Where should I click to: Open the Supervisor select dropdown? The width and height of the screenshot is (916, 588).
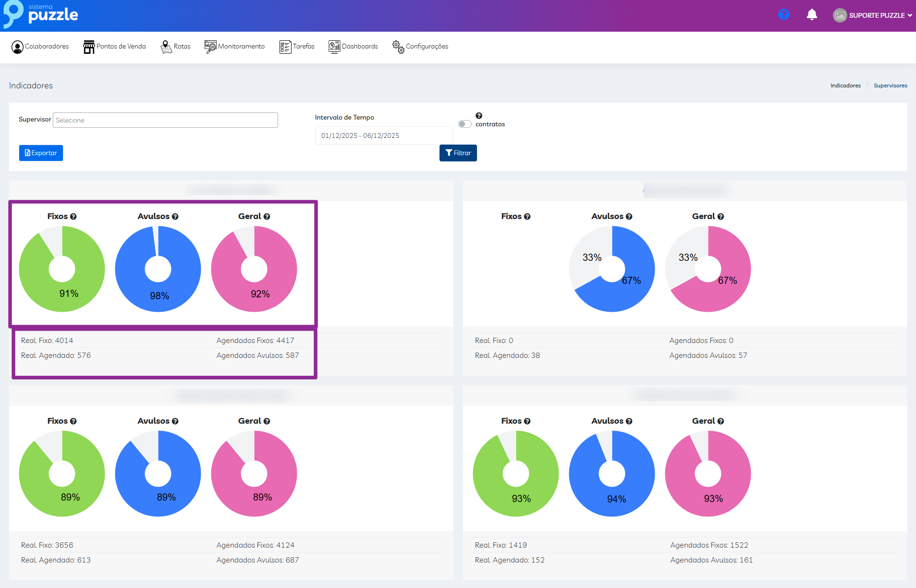coord(165,120)
